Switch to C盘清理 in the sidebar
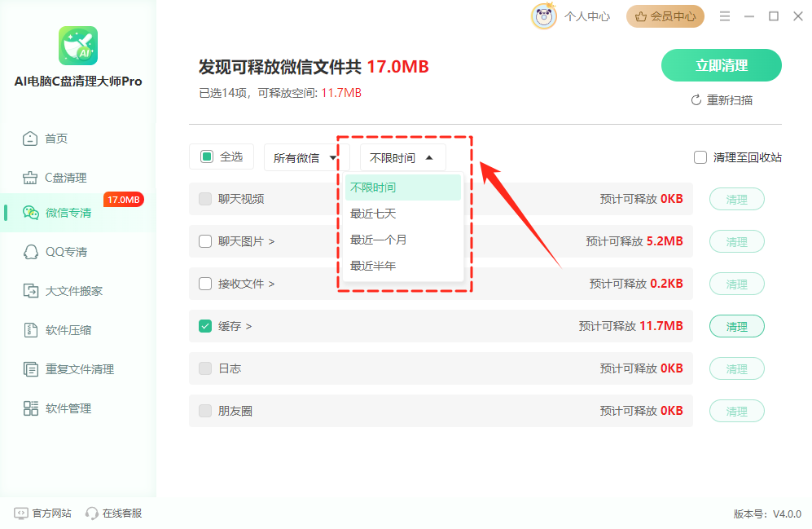The height and width of the screenshot is (529, 812). [66, 178]
